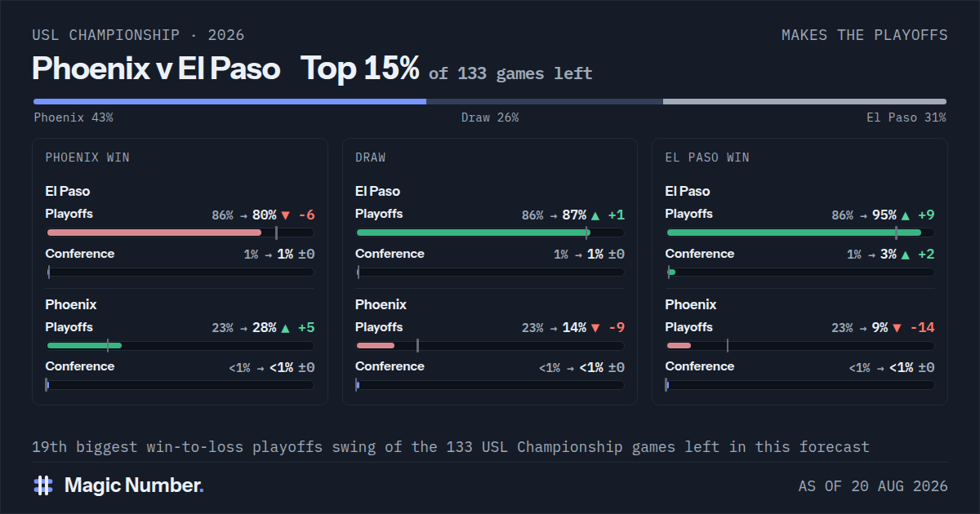Click the AS OF 20 AUG 2026 date
980x514 pixels.
point(873,486)
